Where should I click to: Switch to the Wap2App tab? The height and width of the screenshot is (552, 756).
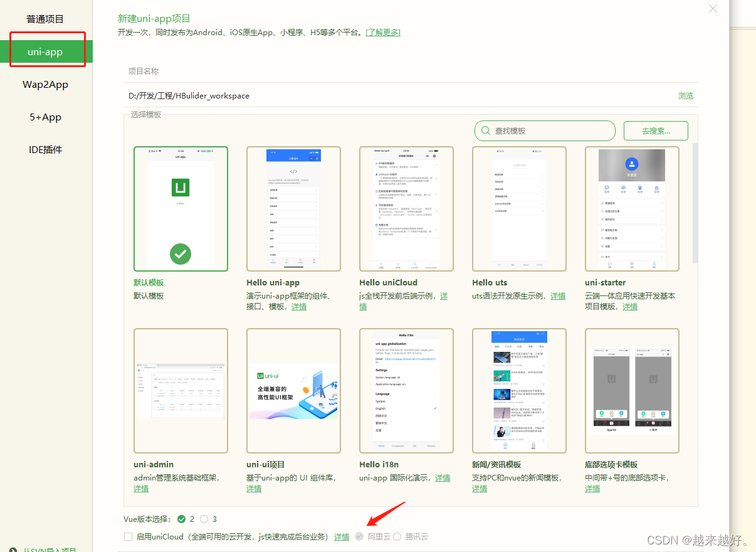(45, 84)
